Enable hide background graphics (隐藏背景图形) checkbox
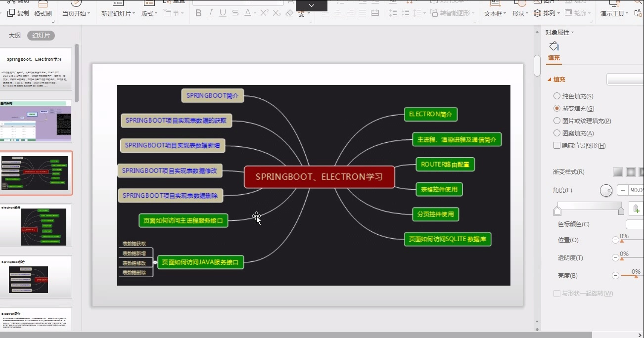The width and height of the screenshot is (644, 338). 557,146
